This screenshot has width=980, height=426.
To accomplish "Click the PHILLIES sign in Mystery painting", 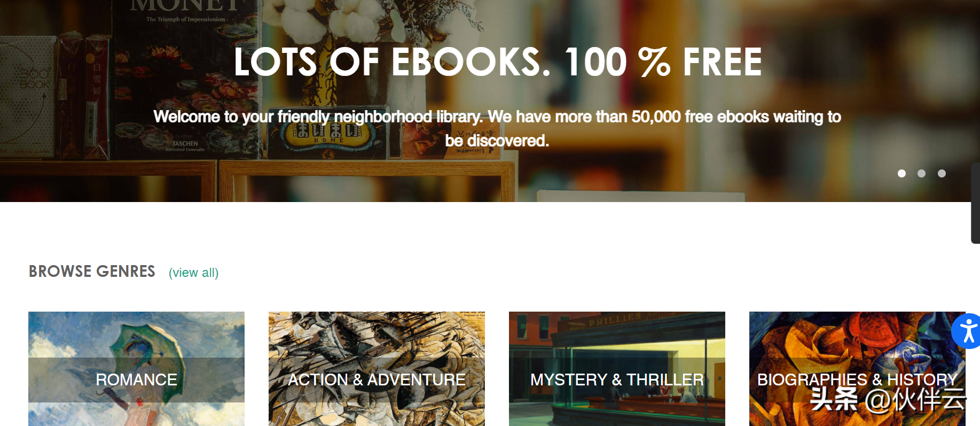I will pos(615,320).
